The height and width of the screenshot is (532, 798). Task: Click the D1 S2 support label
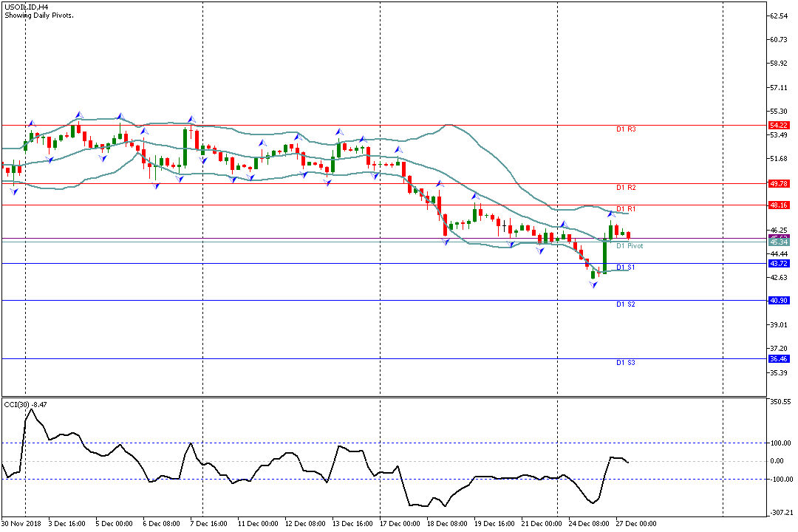[626, 304]
